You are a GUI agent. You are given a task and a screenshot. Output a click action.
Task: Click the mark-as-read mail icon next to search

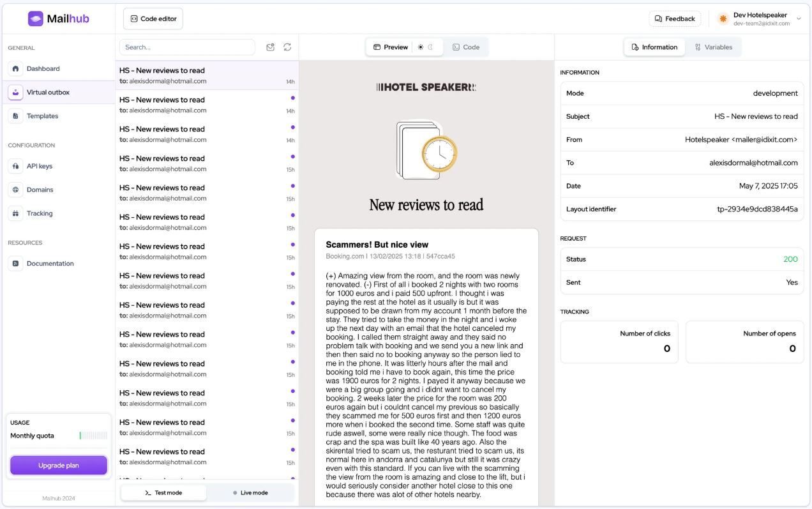pos(271,47)
